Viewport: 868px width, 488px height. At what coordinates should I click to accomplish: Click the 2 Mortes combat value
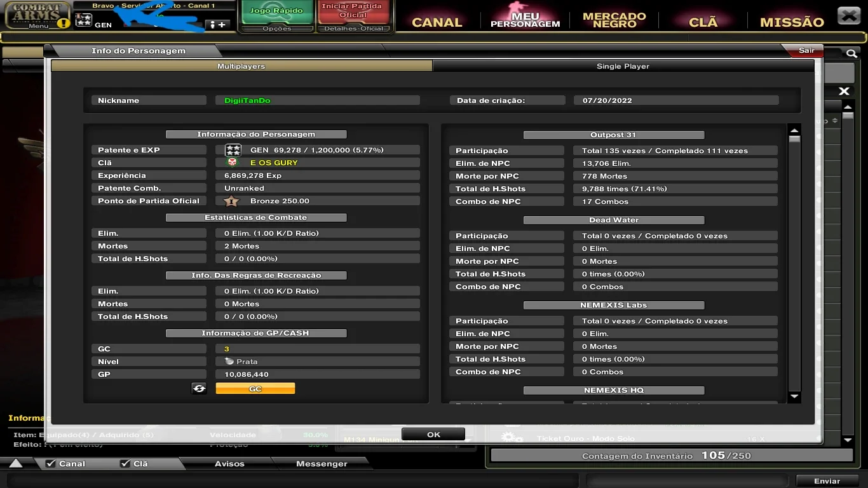[x=241, y=246]
